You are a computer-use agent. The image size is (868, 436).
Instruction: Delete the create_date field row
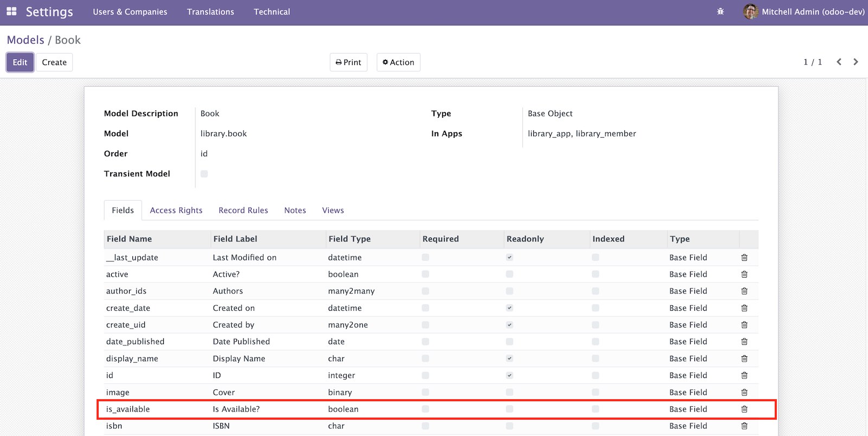click(744, 308)
